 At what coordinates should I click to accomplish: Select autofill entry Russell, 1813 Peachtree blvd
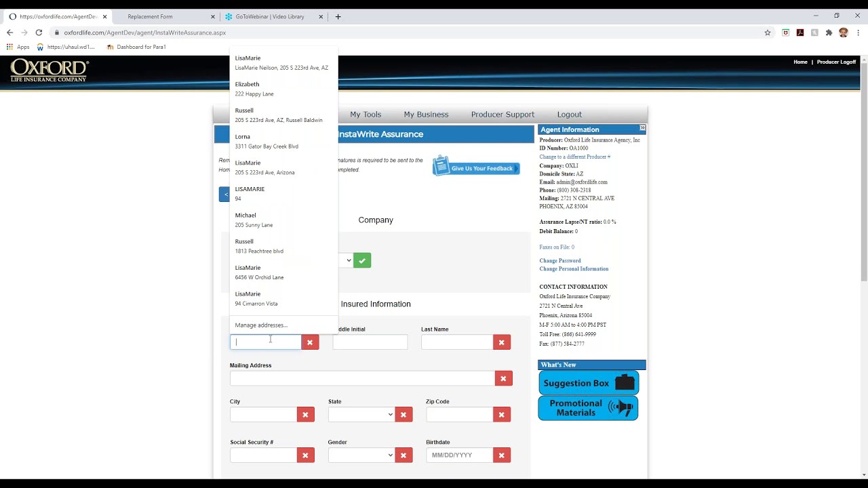[283, 246]
